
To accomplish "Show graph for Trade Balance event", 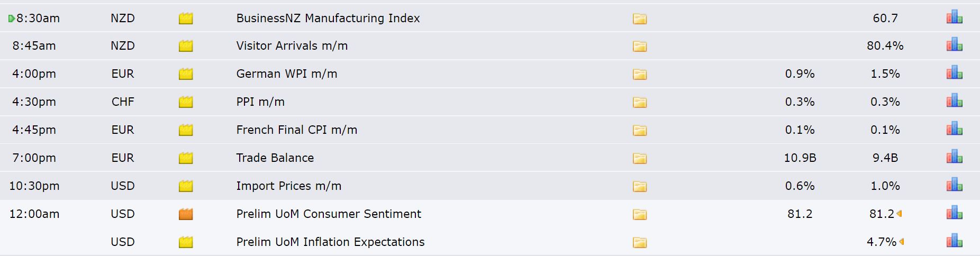I will point(954,157).
